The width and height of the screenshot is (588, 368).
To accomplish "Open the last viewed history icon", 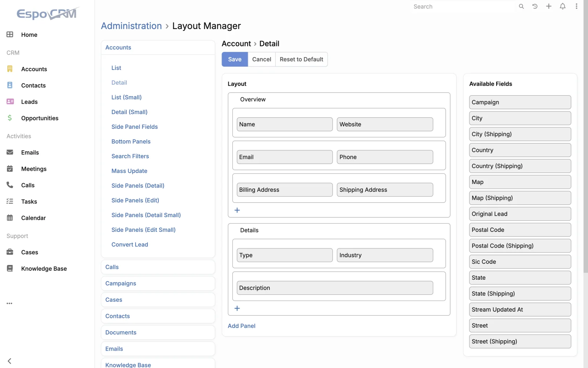I will [x=535, y=6].
